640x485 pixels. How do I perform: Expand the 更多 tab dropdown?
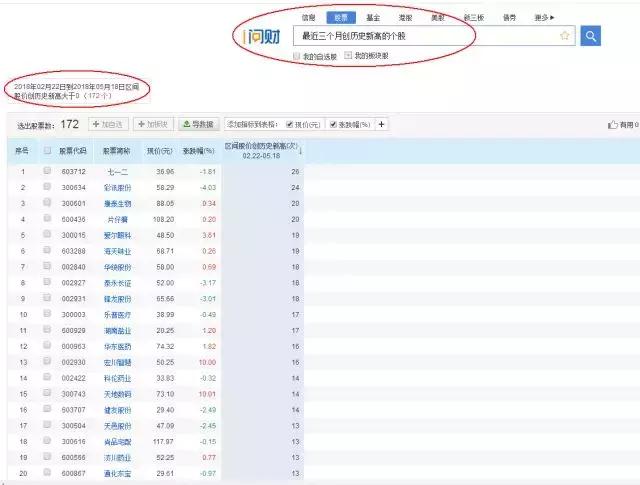point(544,18)
